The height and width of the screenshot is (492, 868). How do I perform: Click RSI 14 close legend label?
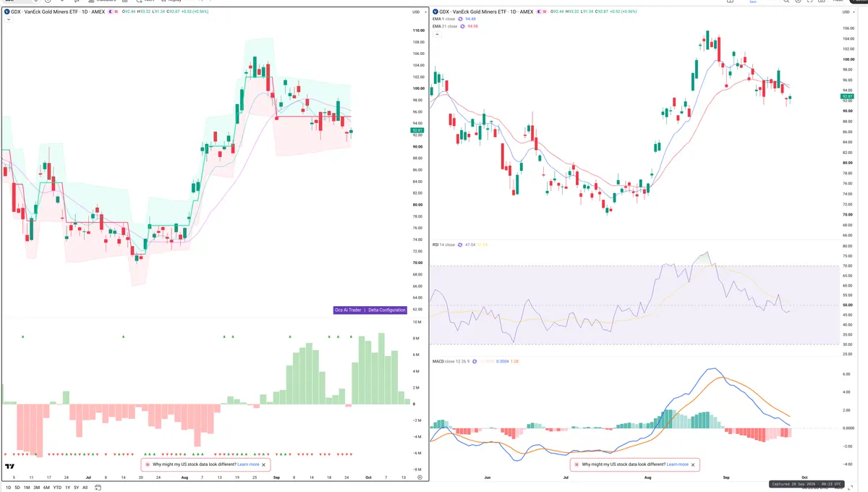(x=443, y=245)
